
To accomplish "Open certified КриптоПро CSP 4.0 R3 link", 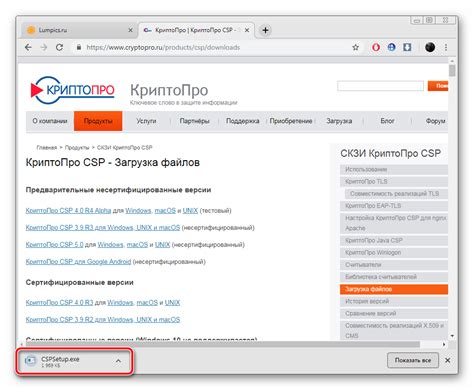I will (59, 303).
